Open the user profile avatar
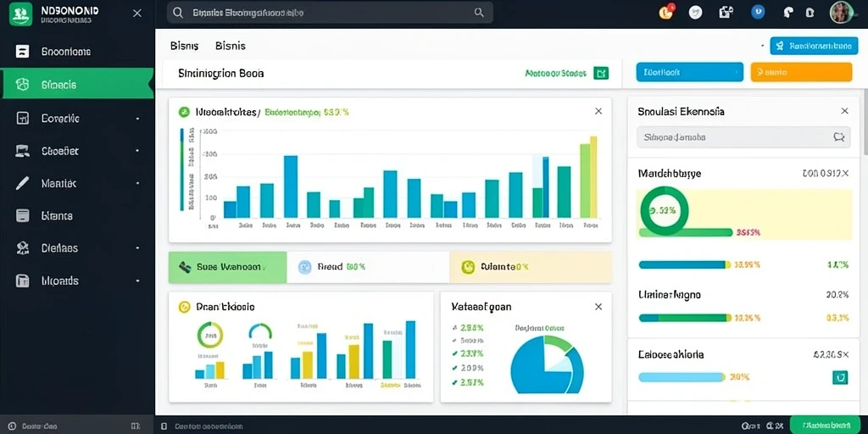This screenshot has height=434, width=868. (x=840, y=12)
